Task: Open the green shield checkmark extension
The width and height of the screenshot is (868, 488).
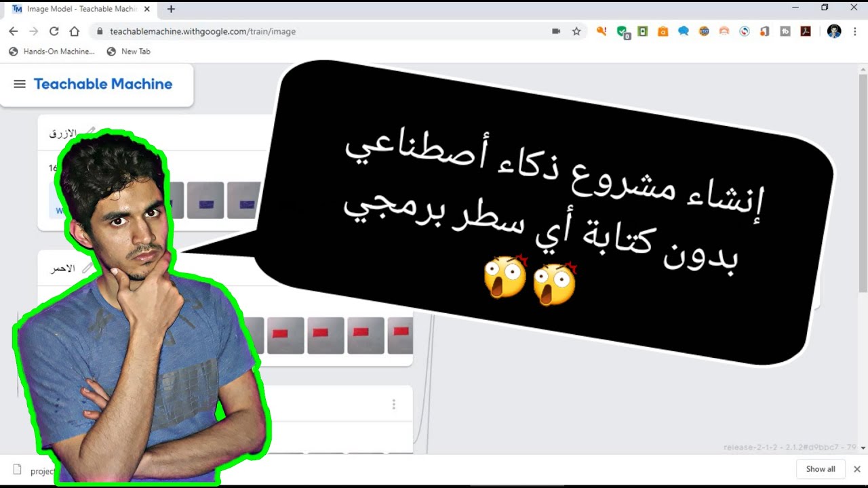Action: click(x=623, y=32)
